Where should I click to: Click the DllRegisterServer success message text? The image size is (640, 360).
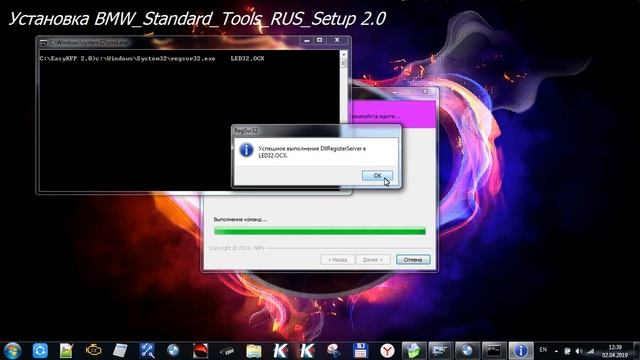pyautogui.click(x=312, y=152)
